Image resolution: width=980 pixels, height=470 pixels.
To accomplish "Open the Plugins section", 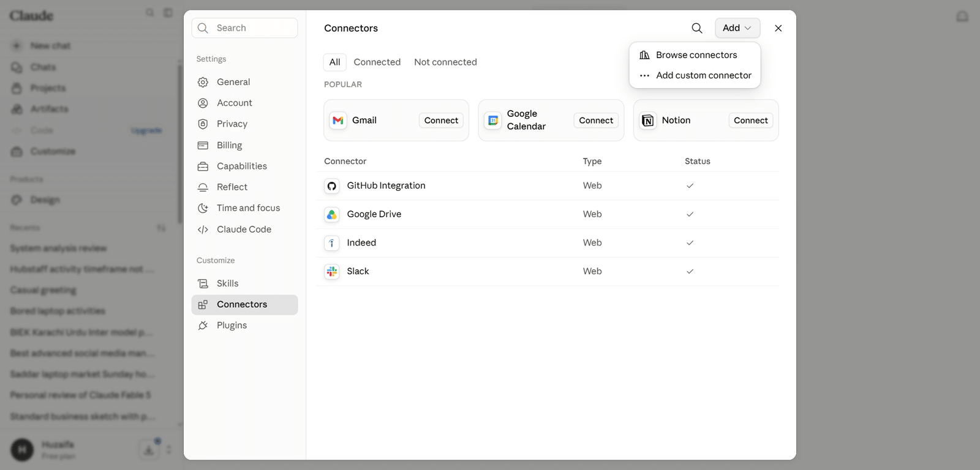I will 244,326.
